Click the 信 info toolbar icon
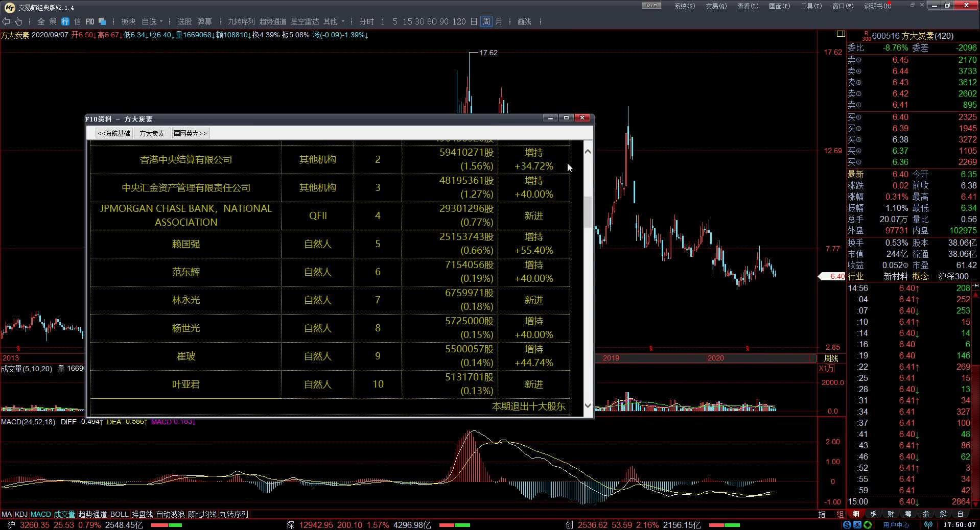Screen dimensions: 980x530 pos(78,21)
